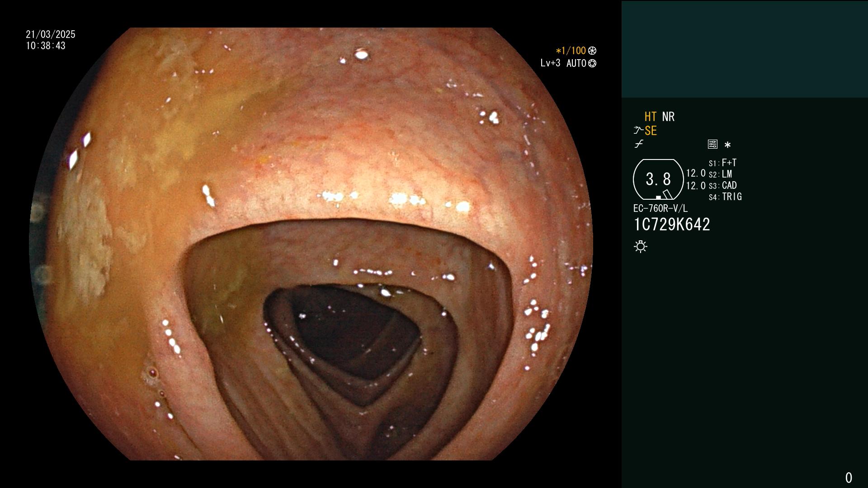
Task: Click the light source lamp icon
Action: pyautogui.click(x=641, y=247)
